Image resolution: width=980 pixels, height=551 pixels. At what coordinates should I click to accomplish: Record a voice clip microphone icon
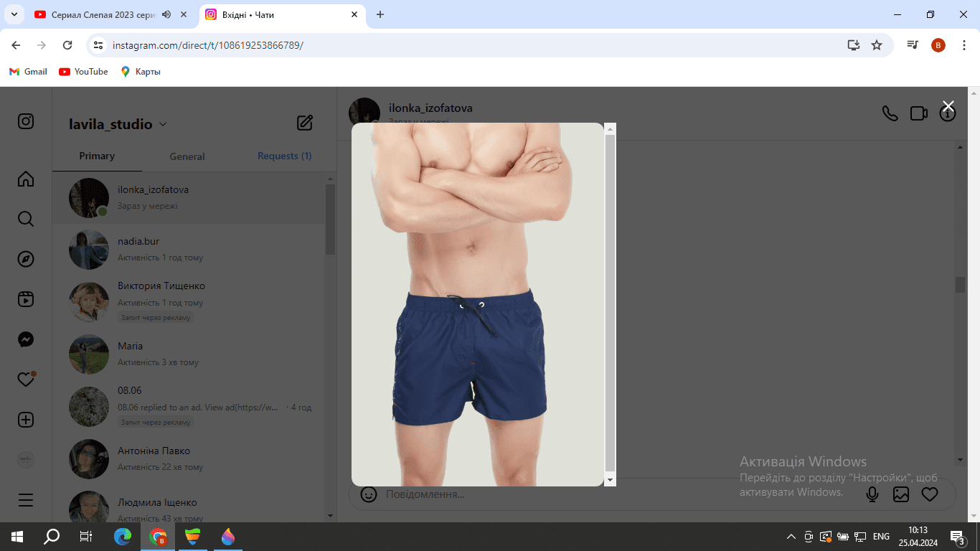pos(872,494)
